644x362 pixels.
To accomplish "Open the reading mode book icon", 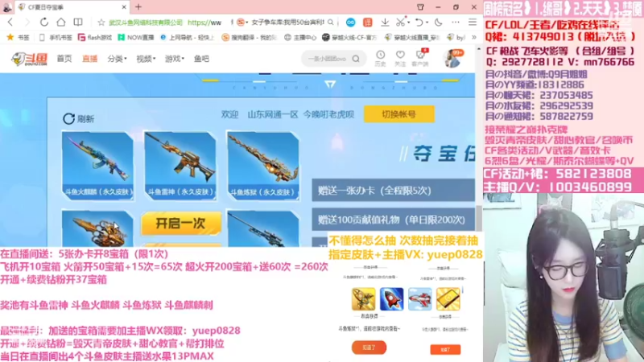I will [78, 23].
